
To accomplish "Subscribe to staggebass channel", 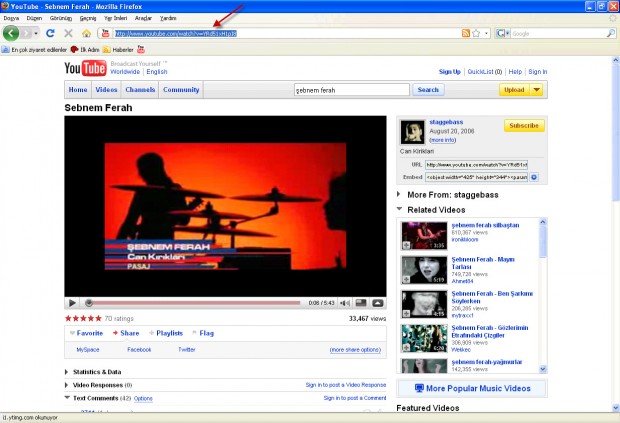I will click(524, 125).
